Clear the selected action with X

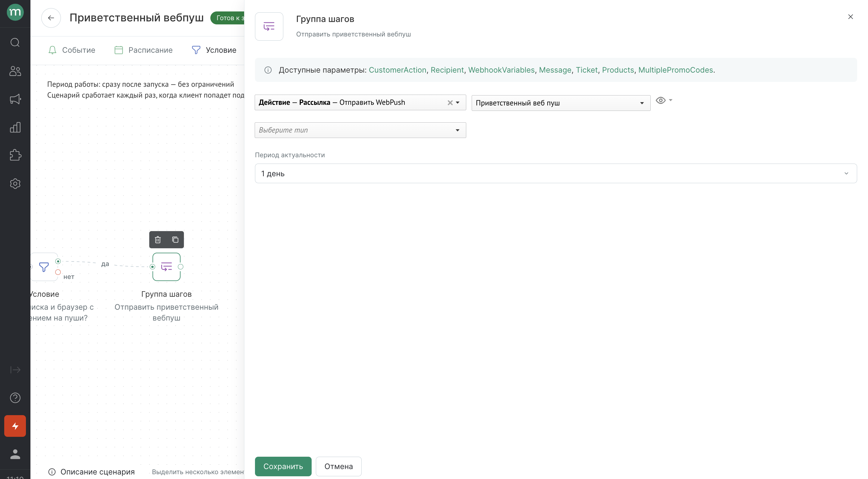pos(450,103)
